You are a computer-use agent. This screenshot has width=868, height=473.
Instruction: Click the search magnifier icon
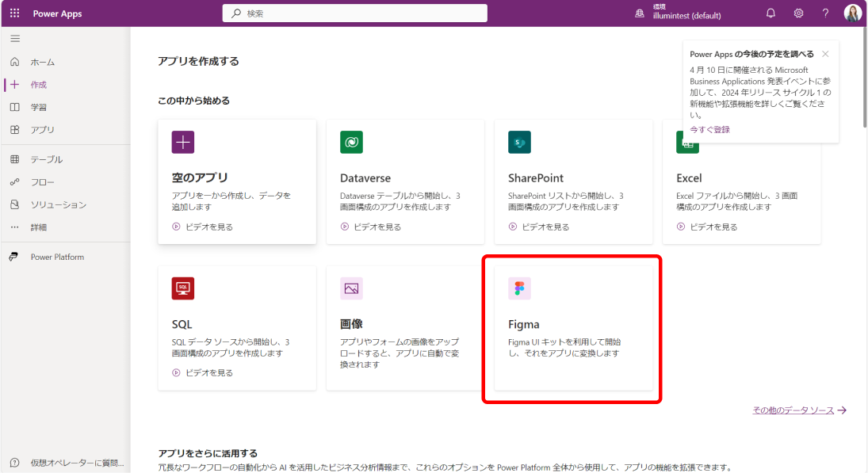point(236,13)
